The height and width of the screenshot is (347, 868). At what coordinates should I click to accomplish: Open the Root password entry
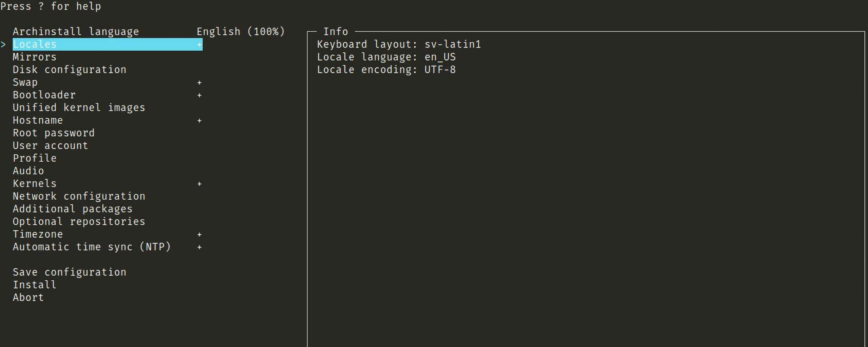[54, 133]
